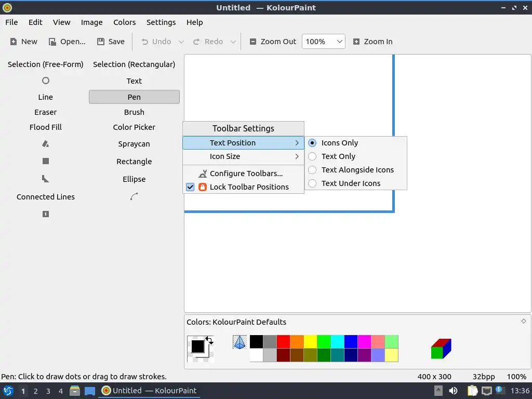This screenshot has width=532, height=399.
Task: Open the Colors menu
Action: coord(125,22)
